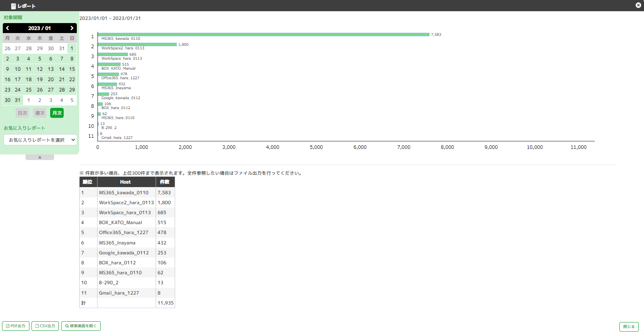Select Office365_hara_1227 table row
The height and width of the screenshot is (334, 644).
pos(127,232)
